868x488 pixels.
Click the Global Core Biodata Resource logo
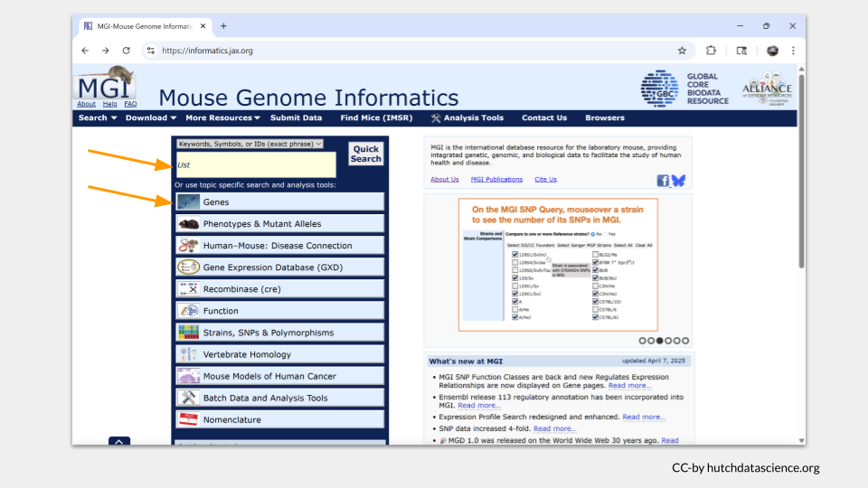click(x=684, y=89)
